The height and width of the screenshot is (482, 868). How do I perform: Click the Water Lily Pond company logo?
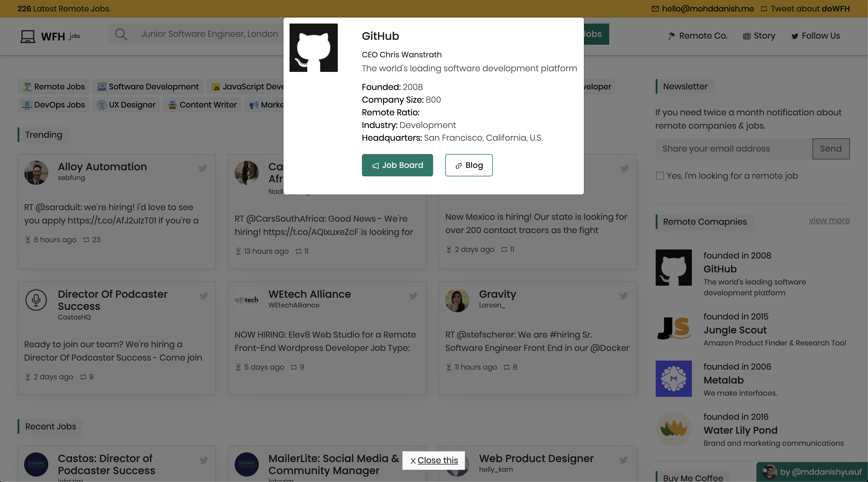[673, 428]
